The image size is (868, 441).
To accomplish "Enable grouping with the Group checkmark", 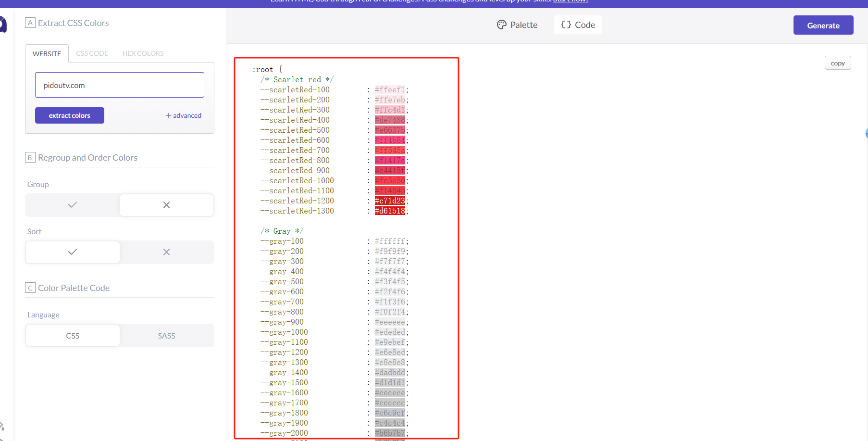I will 73,205.
